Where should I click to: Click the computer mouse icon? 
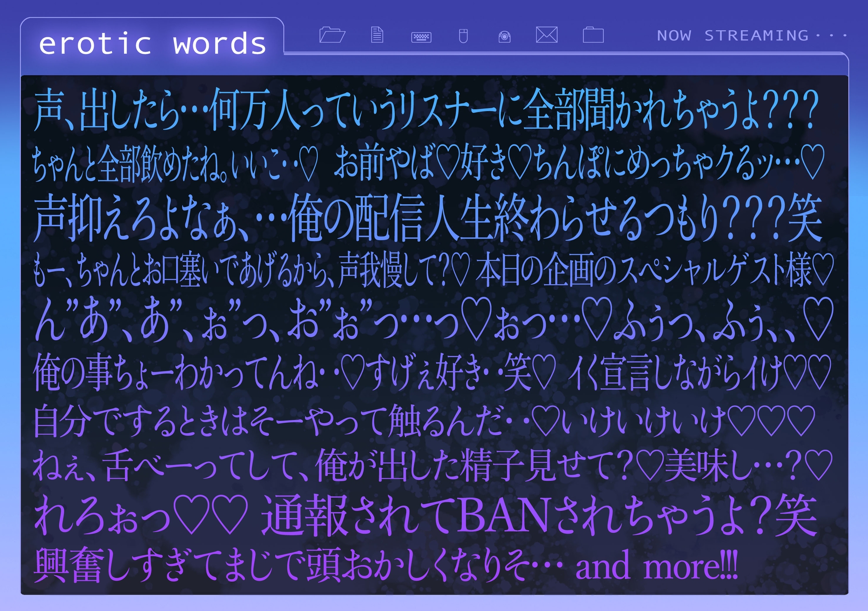463,36
